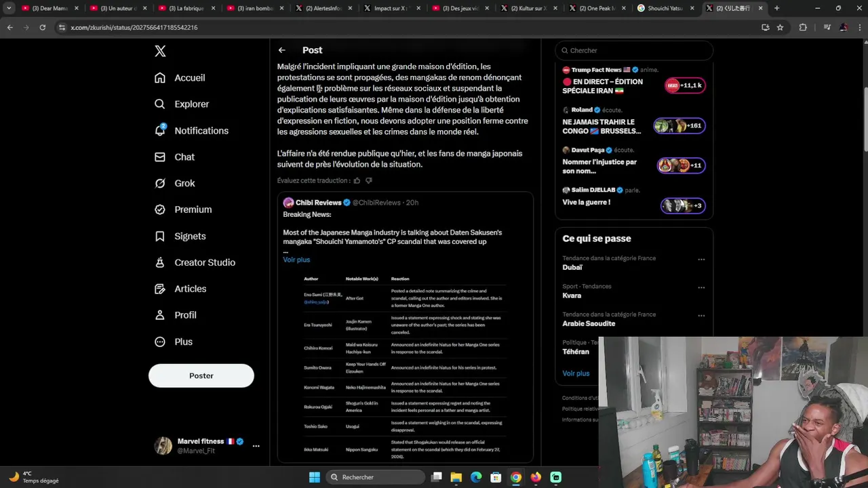Open Firefox from taskbar

coord(536,477)
